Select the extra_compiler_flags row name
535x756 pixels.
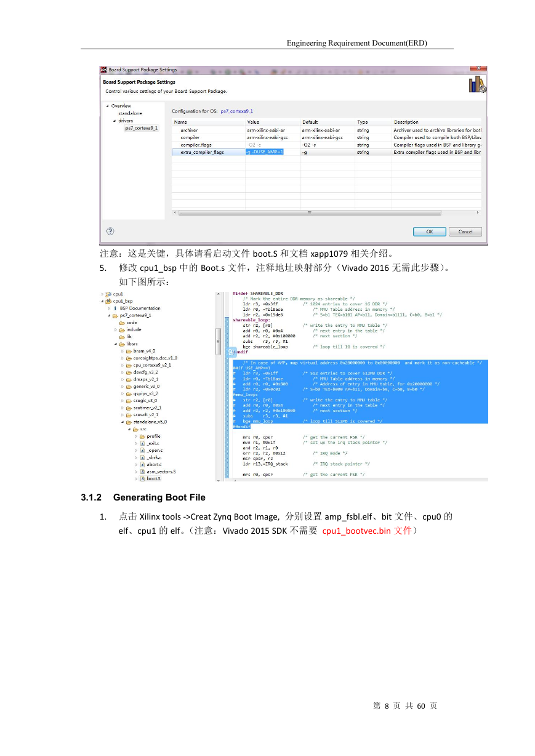[202, 152]
